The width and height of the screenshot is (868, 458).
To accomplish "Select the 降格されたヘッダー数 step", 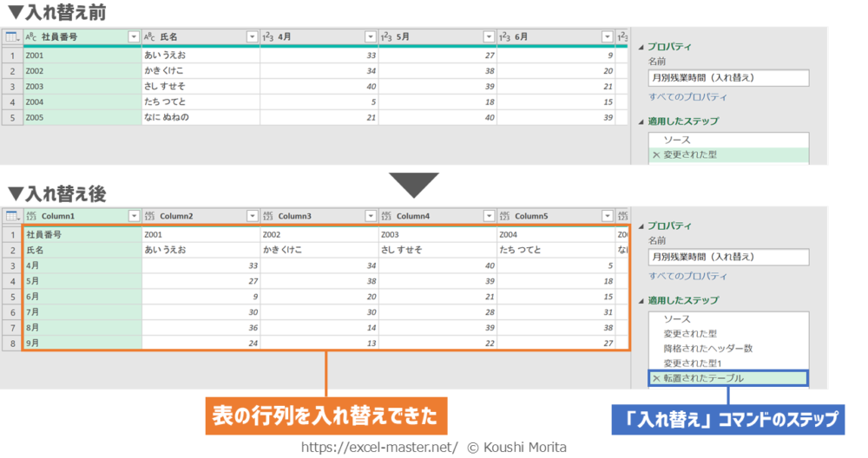I will click(707, 348).
